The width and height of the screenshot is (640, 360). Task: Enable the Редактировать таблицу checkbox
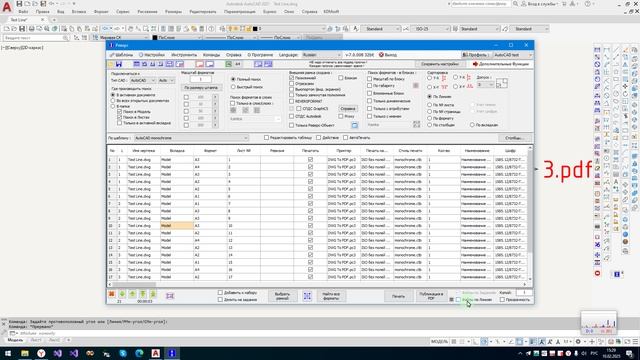pyautogui.click(x=267, y=138)
